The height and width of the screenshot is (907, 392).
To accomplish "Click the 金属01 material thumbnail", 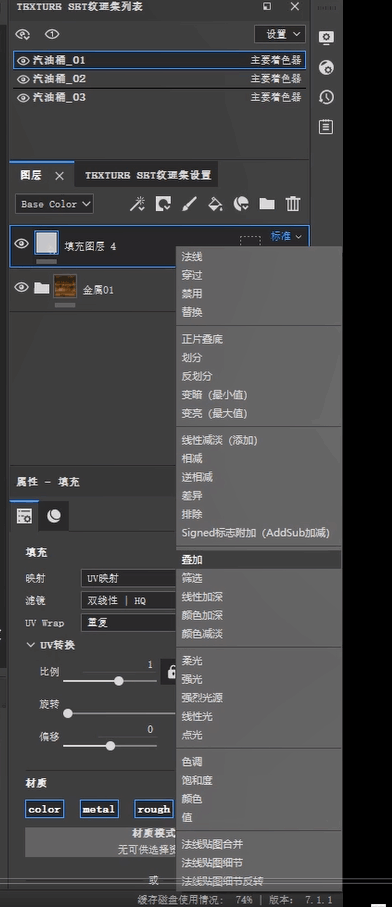I will [x=65, y=286].
